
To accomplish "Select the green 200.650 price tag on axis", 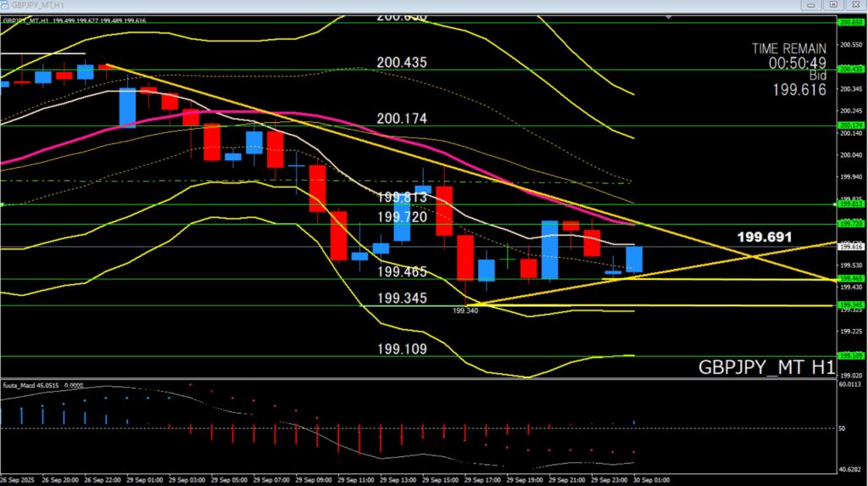I will pyautogui.click(x=849, y=22).
